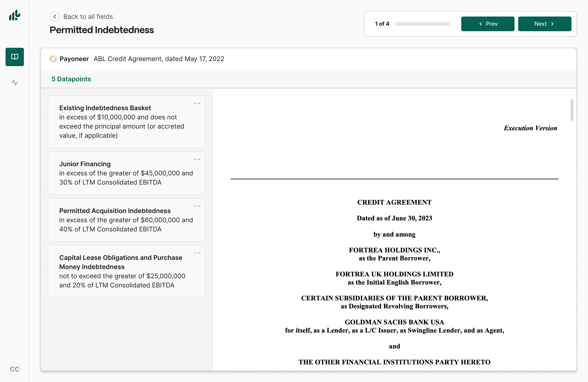Open options menu for Capital Lease Obligations card
588x382 pixels.
coord(197,253)
